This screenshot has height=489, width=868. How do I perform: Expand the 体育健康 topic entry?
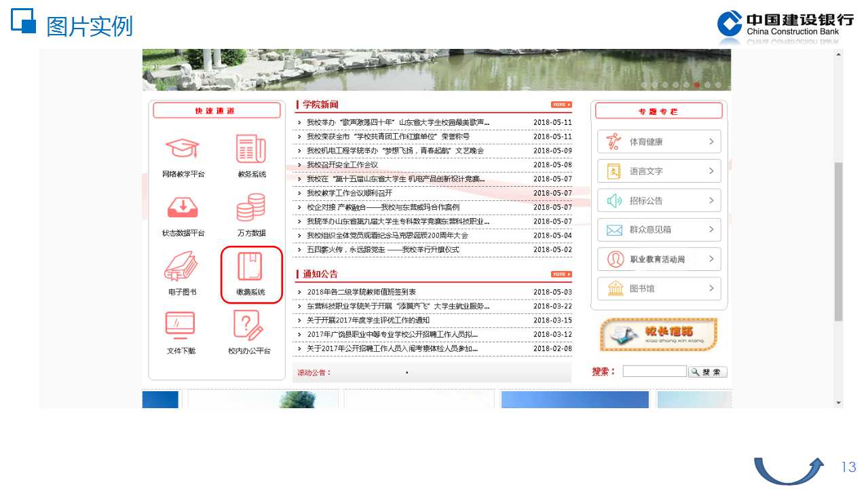(x=659, y=142)
